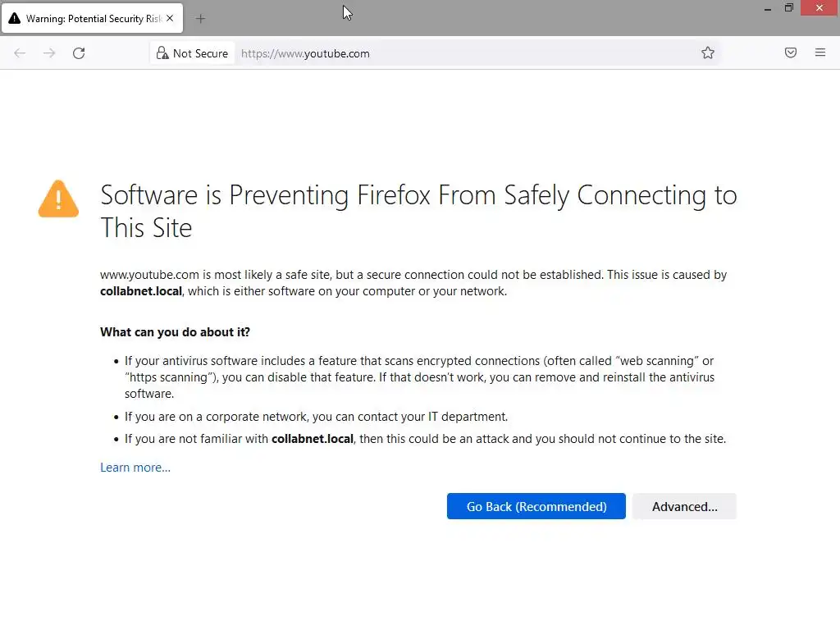840x630 pixels.
Task: Expand the Advanced... options
Action: 684,507
